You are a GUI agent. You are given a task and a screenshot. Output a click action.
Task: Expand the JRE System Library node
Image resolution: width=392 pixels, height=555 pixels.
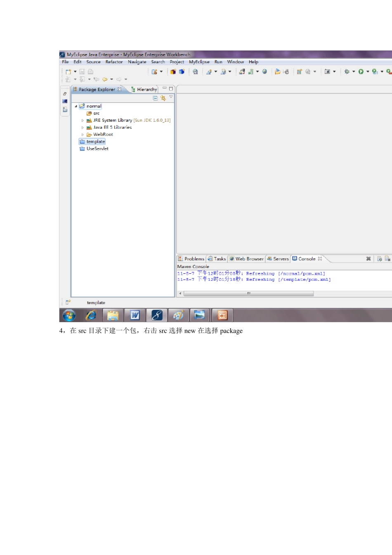coord(83,121)
